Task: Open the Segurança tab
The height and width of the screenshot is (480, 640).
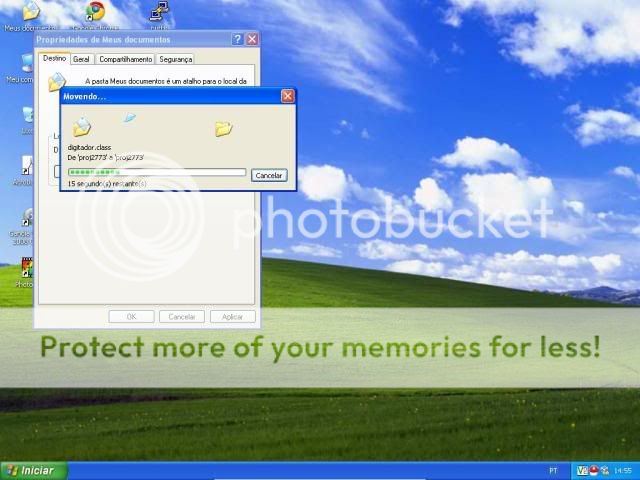Action: click(176, 59)
